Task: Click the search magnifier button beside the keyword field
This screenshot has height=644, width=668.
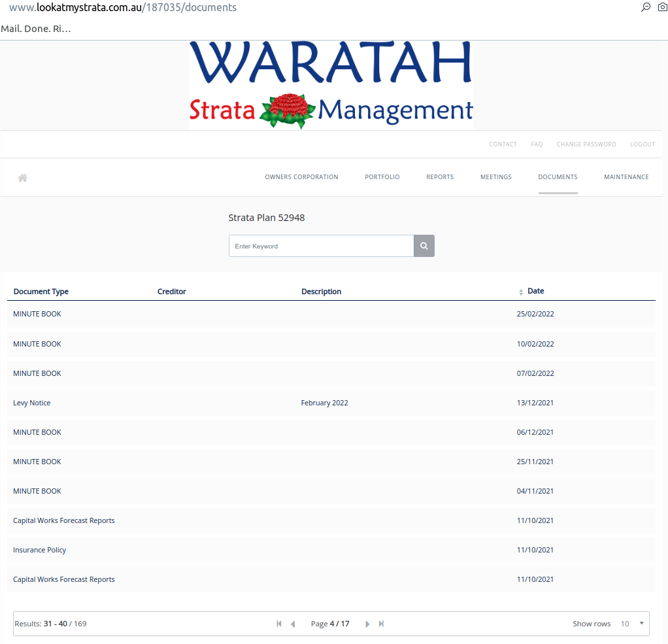Action: pyautogui.click(x=424, y=246)
